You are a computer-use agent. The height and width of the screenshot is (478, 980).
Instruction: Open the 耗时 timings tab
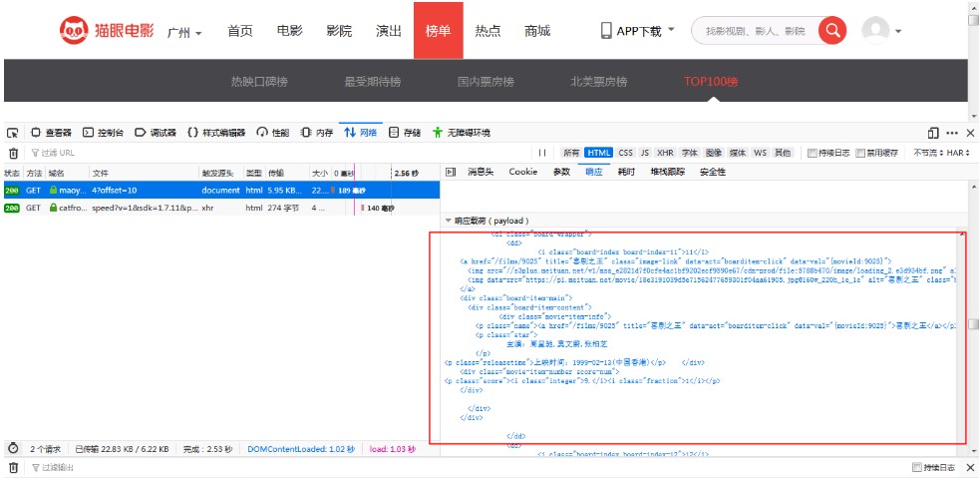click(x=626, y=172)
